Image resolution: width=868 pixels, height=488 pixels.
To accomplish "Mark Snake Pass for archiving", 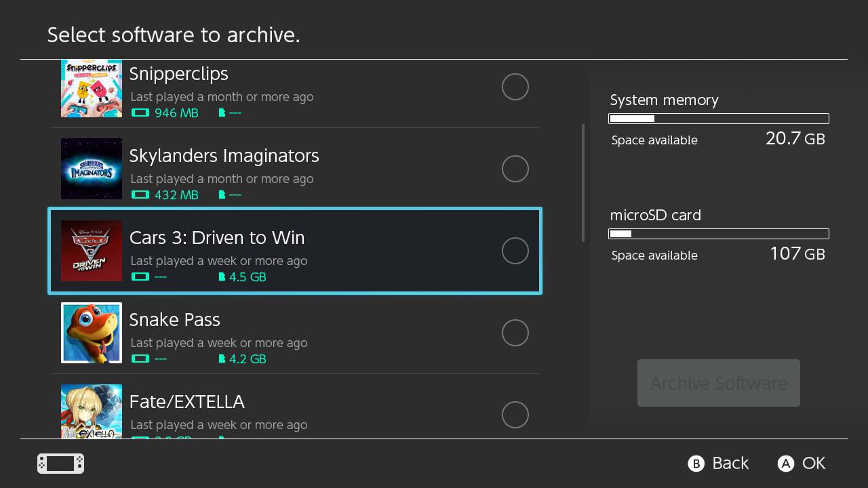I will [x=515, y=332].
